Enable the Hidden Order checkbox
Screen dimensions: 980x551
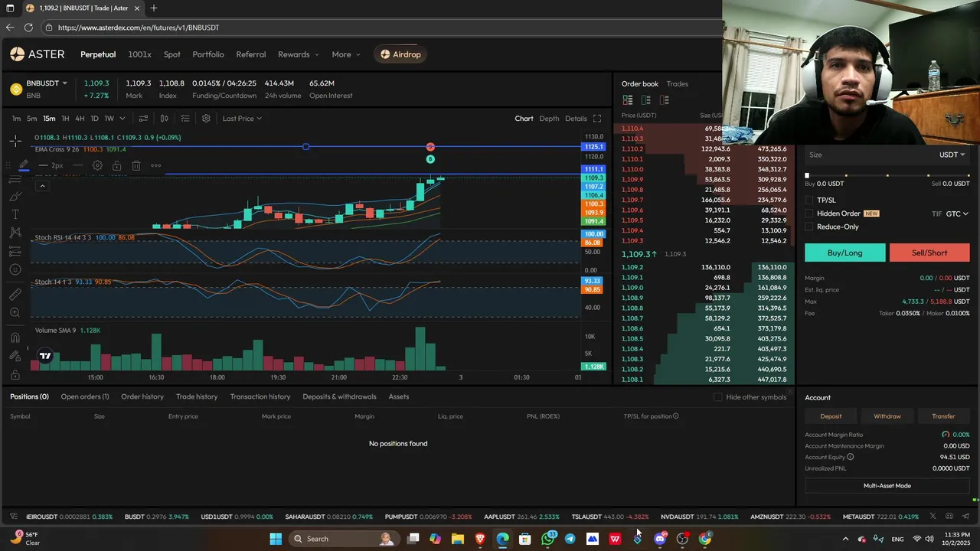[x=809, y=214]
